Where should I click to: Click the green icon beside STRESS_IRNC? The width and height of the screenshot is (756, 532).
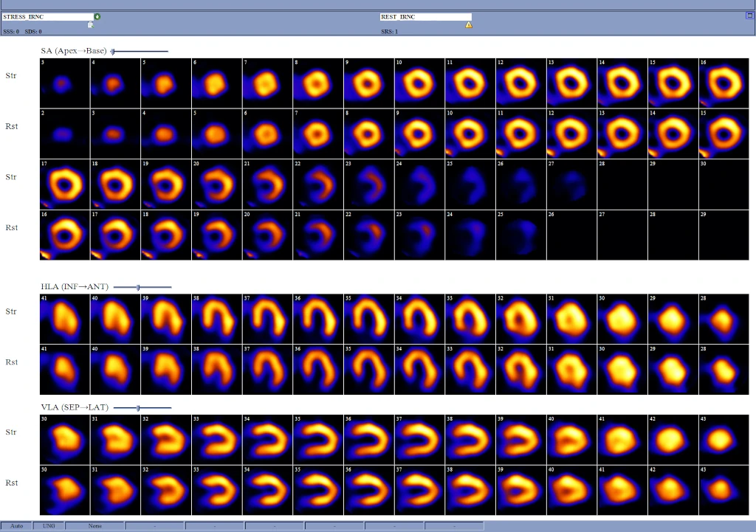coord(97,16)
